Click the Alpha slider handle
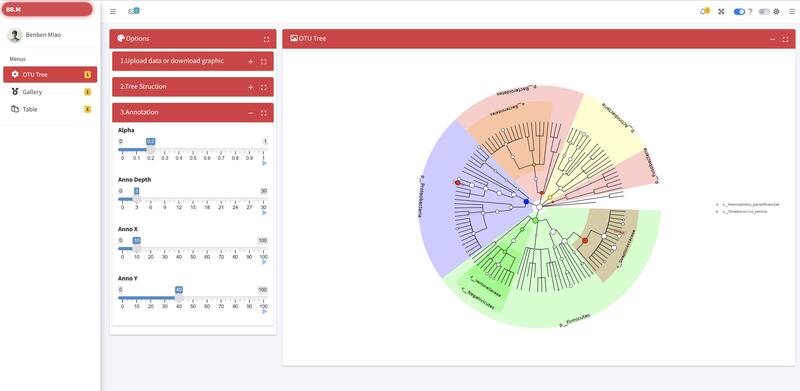The height and width of the screenshot is (391, 800). point(151,150)
